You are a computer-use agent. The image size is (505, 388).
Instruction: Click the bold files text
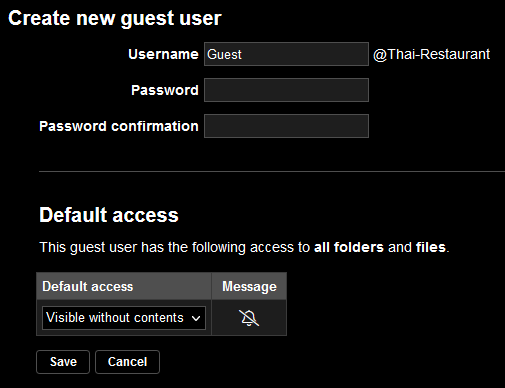pyautogui.click(x=431, y=247)
